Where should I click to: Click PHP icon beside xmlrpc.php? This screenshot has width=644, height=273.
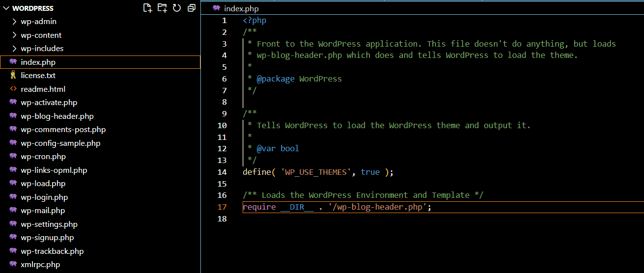coord(13,265)
